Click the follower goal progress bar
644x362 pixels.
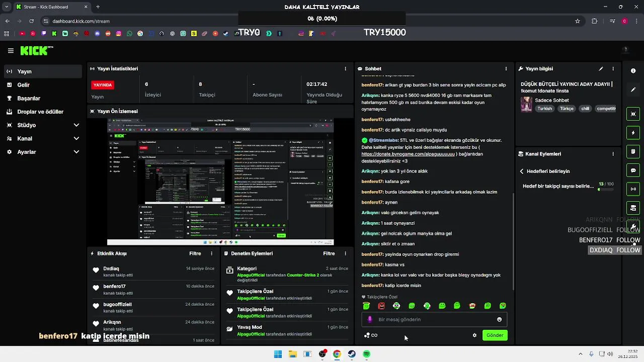tap(606, 190)
